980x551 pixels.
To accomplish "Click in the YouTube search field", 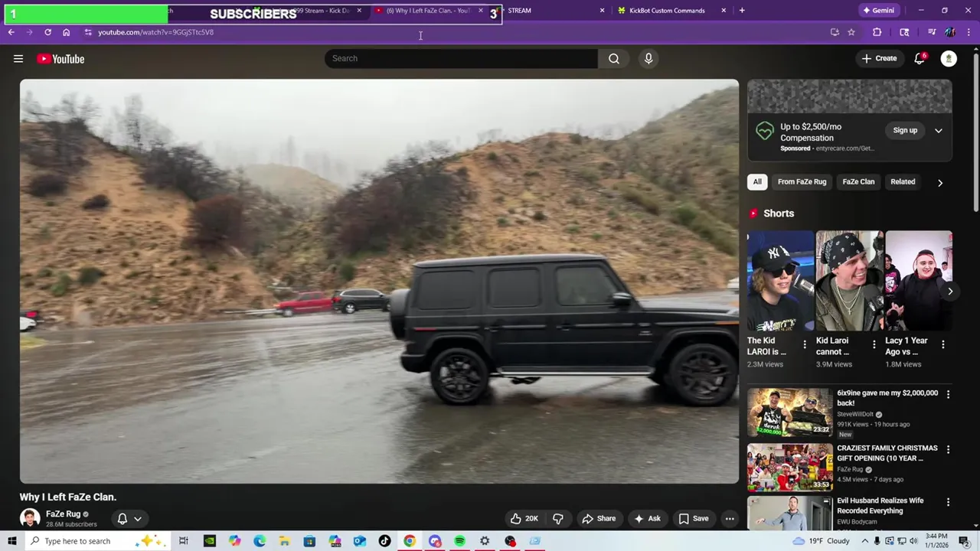I will 461,58.
